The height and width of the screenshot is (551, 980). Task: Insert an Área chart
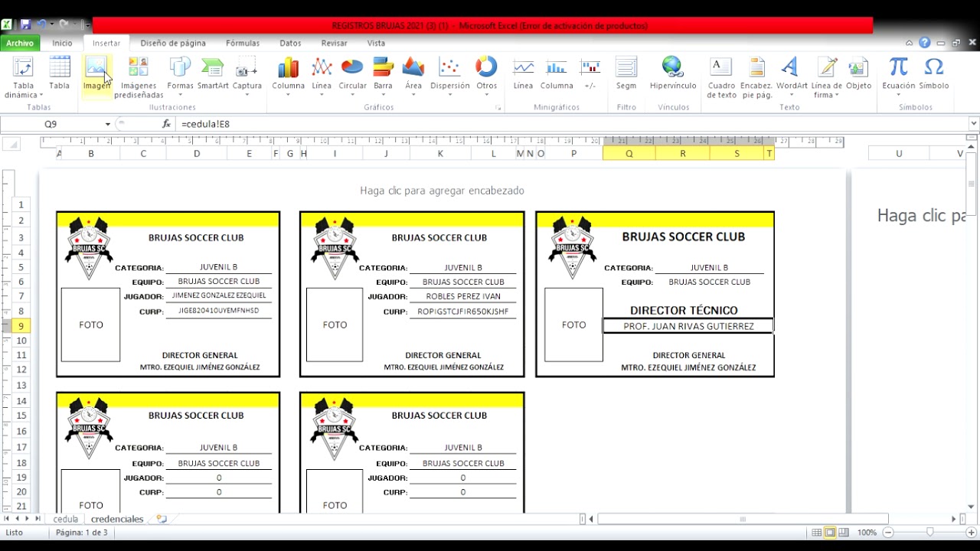pos(413,78)
